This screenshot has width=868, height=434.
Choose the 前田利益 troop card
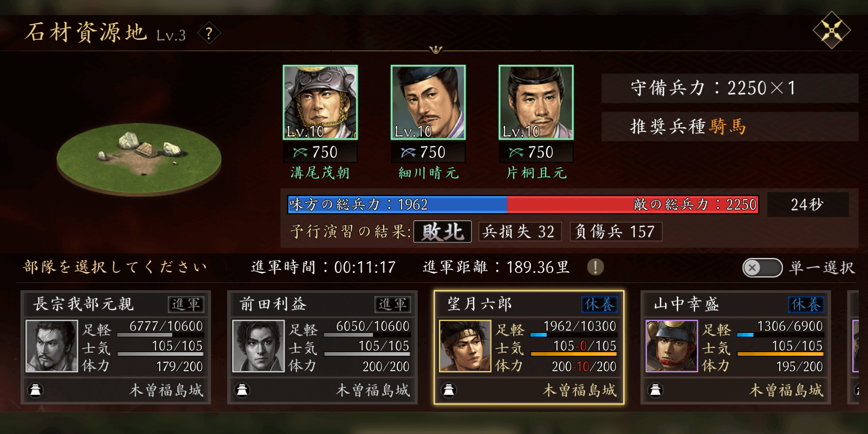322,347
